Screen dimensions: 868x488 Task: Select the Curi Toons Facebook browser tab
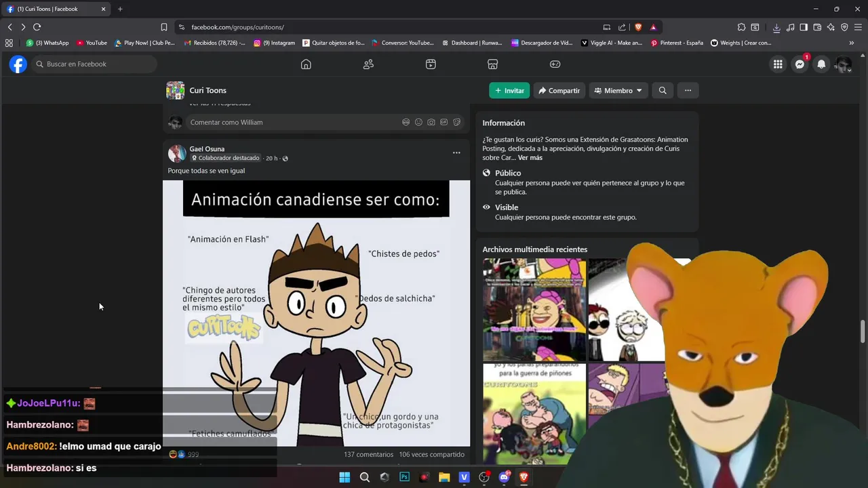(56, 9)
